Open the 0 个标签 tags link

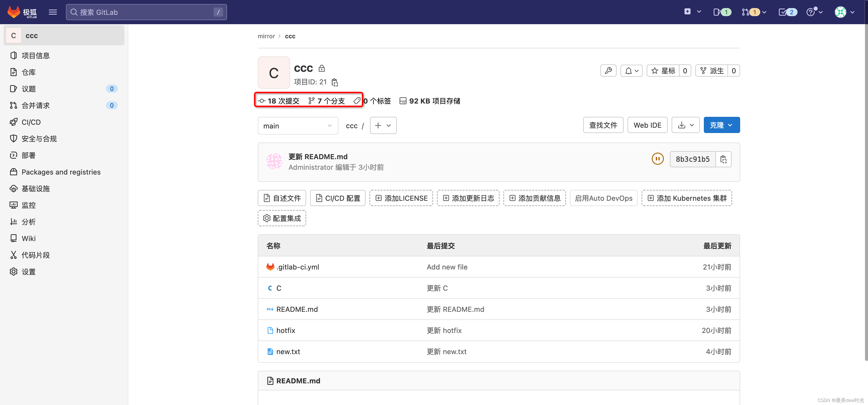pos(372,101)
